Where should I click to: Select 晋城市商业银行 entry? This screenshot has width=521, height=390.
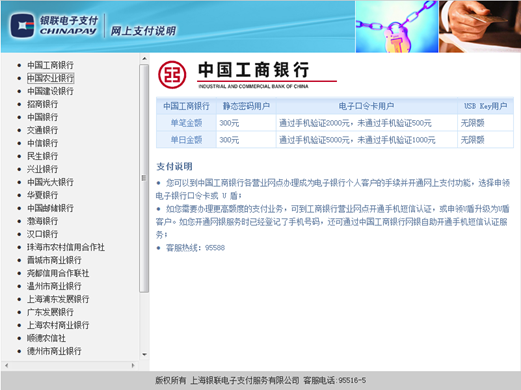point(54,260)
